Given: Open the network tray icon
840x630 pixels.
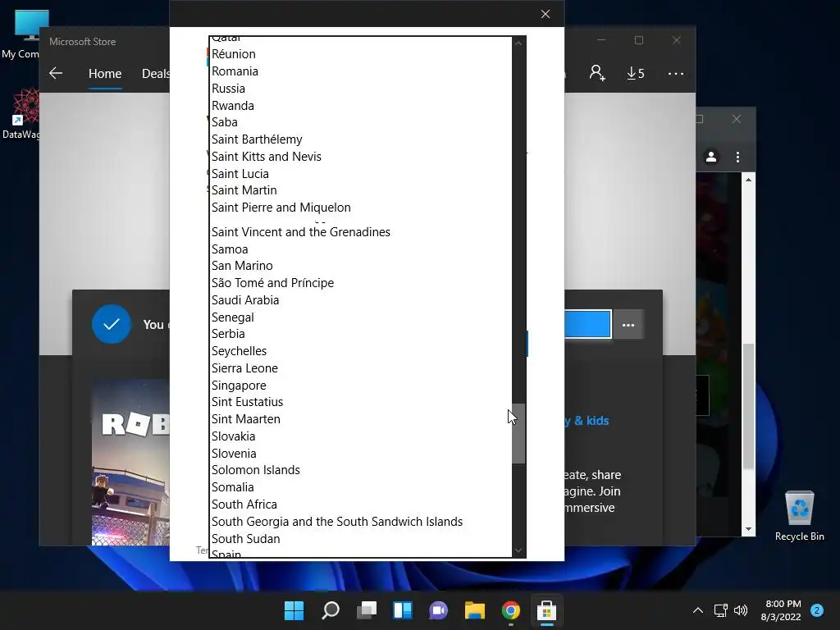Looking at the screenshot, I should click(x=720, y=610).
